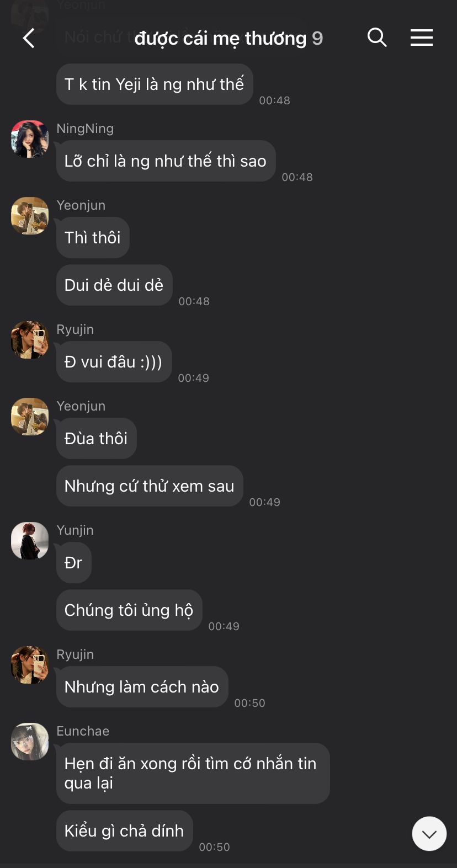Select the 'Nhưng cứ thử xem sau' message

150,486
